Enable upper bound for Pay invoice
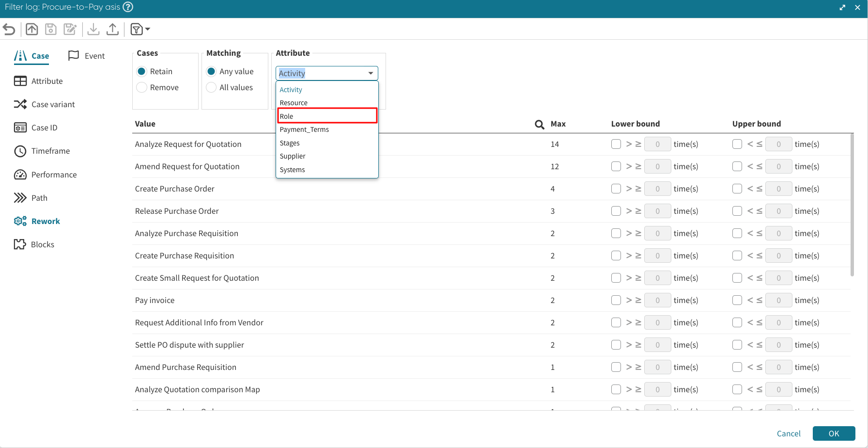The width and height of the screenshot is (868, 448). [x=737, y=300]
